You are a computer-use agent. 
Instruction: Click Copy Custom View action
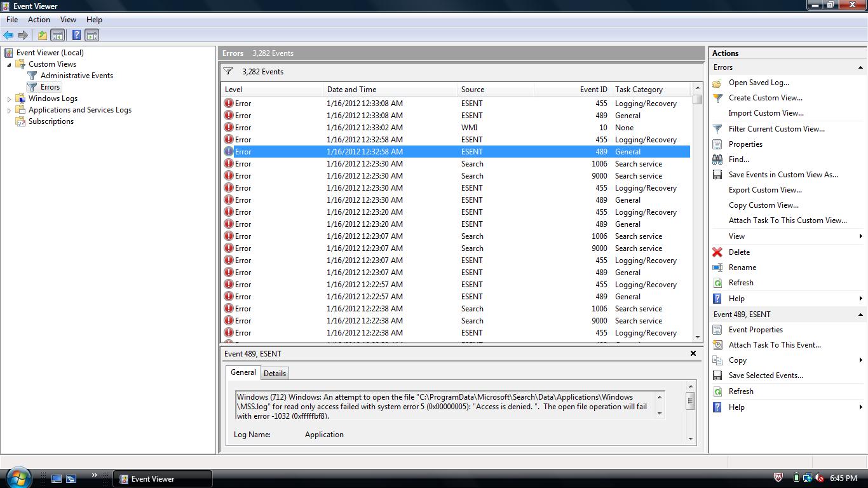point(764,205)
